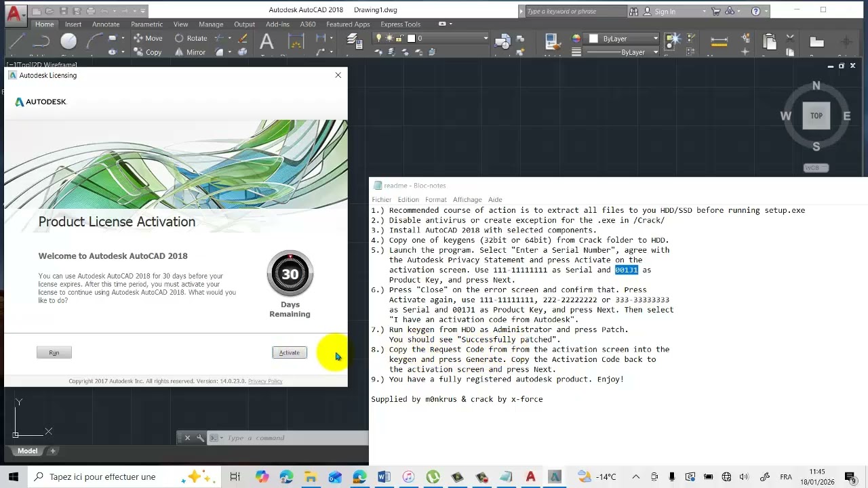Switch to the Annotate ribbon tab
This screenshot has height=488, width=868.
[x=106, y=24]
